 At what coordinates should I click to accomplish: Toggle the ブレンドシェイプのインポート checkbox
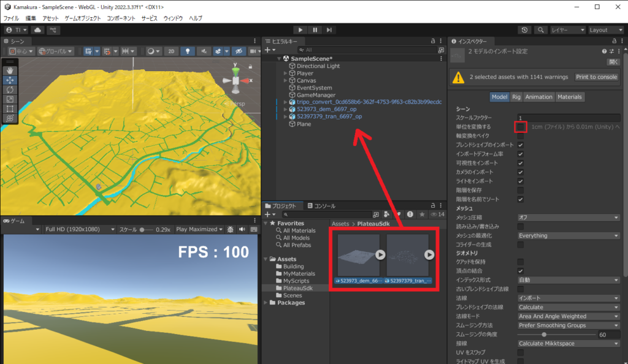521,145
